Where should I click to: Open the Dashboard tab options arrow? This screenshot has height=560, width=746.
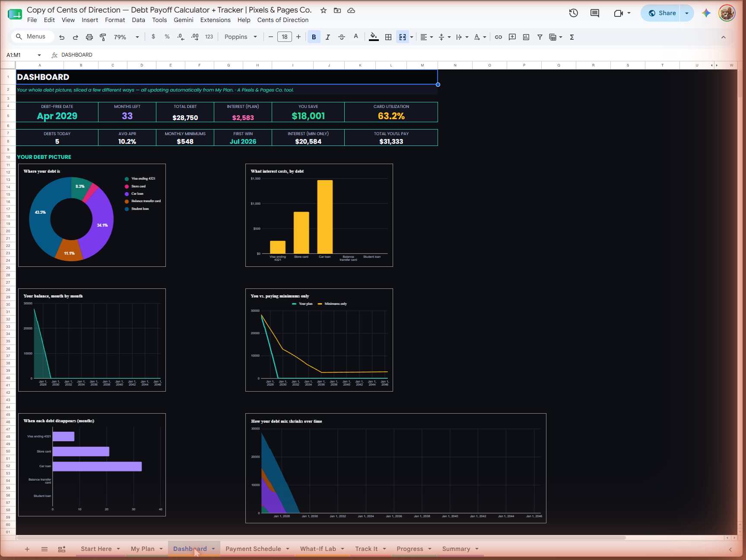point(213,549)
